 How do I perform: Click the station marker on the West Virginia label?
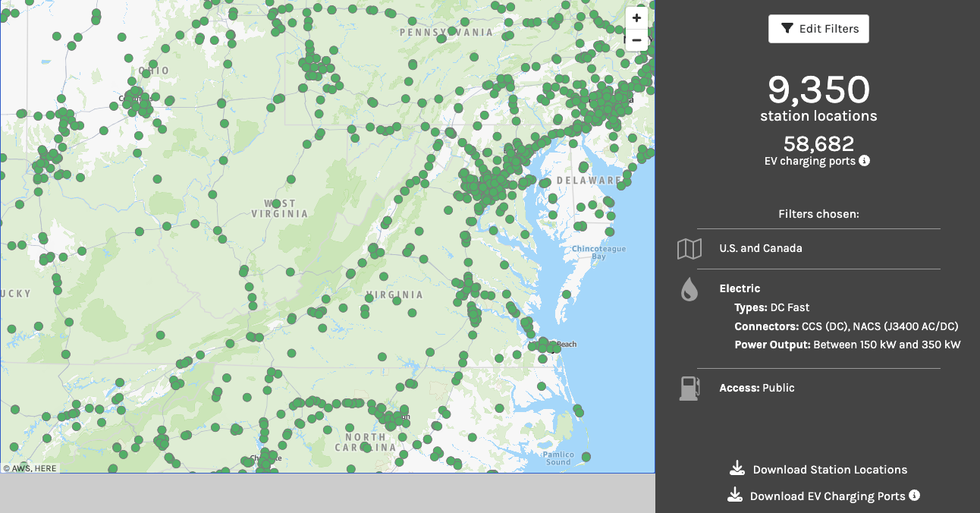click(277, 203)
